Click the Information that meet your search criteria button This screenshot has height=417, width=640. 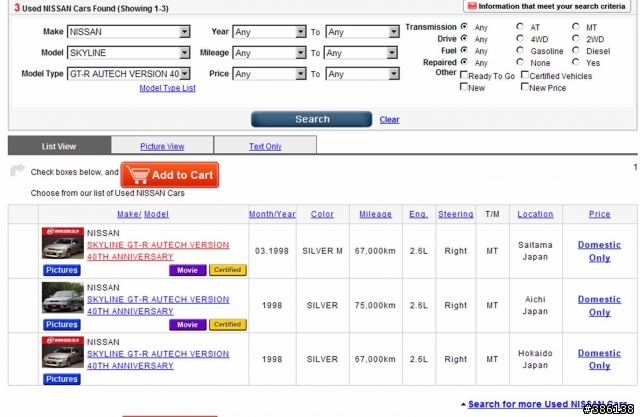547,6
